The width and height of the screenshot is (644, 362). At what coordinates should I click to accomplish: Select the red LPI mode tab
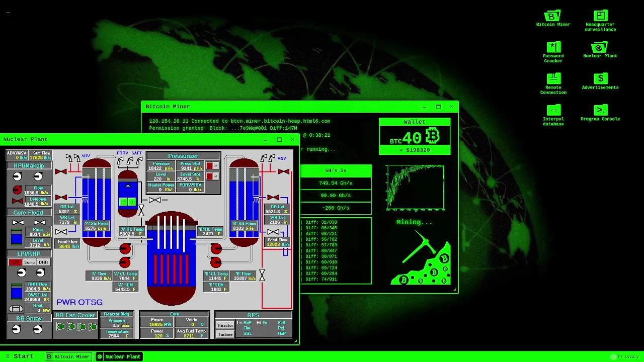click(15, 262)
